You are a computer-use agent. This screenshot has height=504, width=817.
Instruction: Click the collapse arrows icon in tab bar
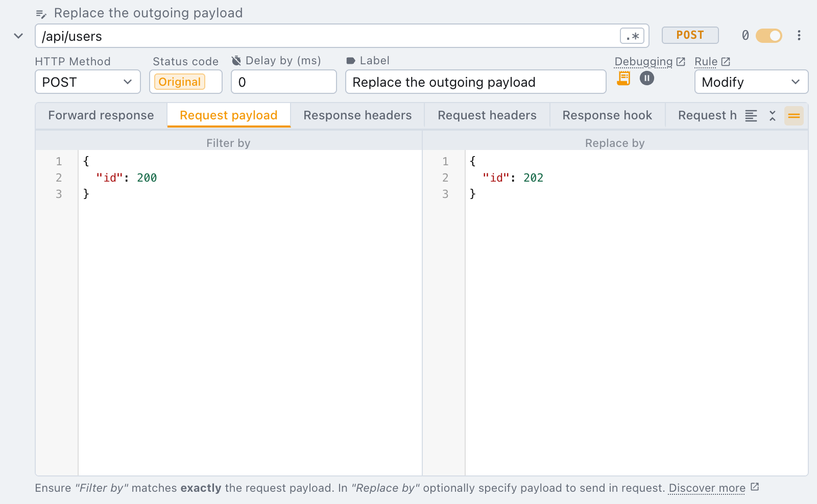pos(773,116)
